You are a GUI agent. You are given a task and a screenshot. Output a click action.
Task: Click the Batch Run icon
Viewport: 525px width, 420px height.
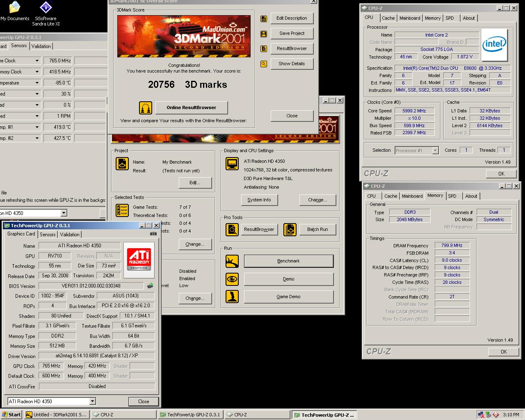pos(290,229)
